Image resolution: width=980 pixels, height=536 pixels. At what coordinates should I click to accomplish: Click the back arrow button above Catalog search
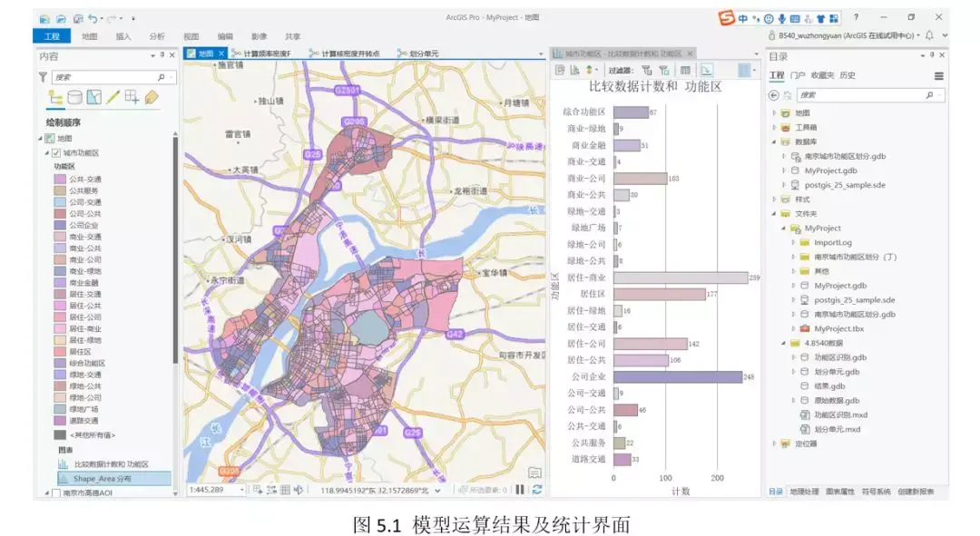click(774, 95)
